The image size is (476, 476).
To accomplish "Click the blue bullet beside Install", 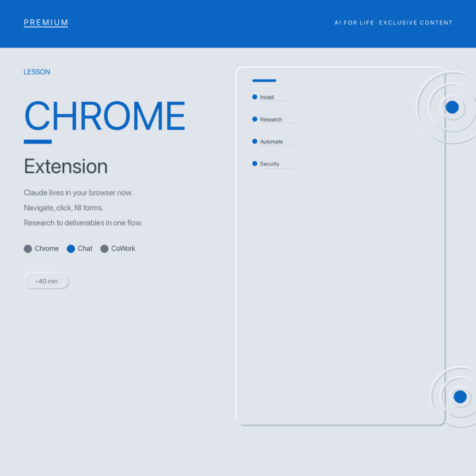I will (x=255, y=97).
